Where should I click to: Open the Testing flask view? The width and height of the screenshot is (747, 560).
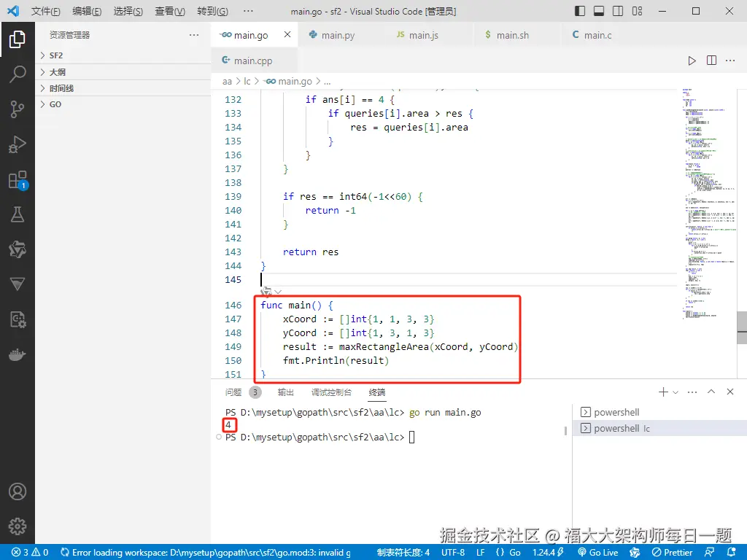[18, 215]
